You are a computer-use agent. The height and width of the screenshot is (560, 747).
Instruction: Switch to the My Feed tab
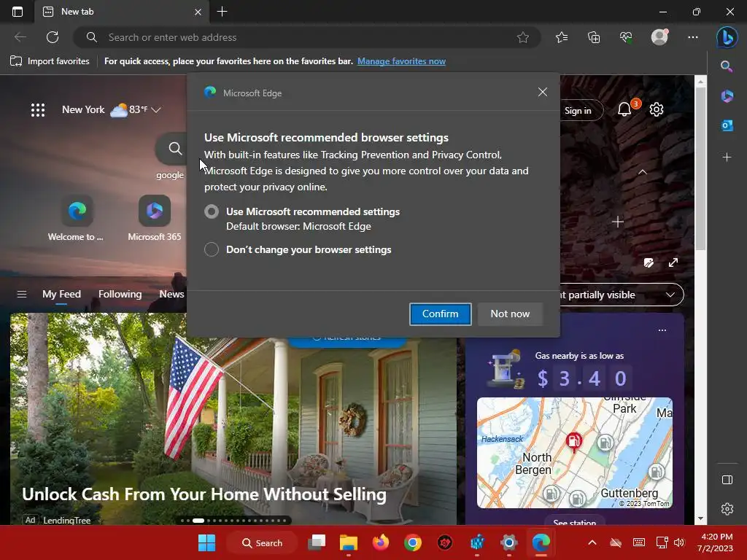tap(61, 295)
